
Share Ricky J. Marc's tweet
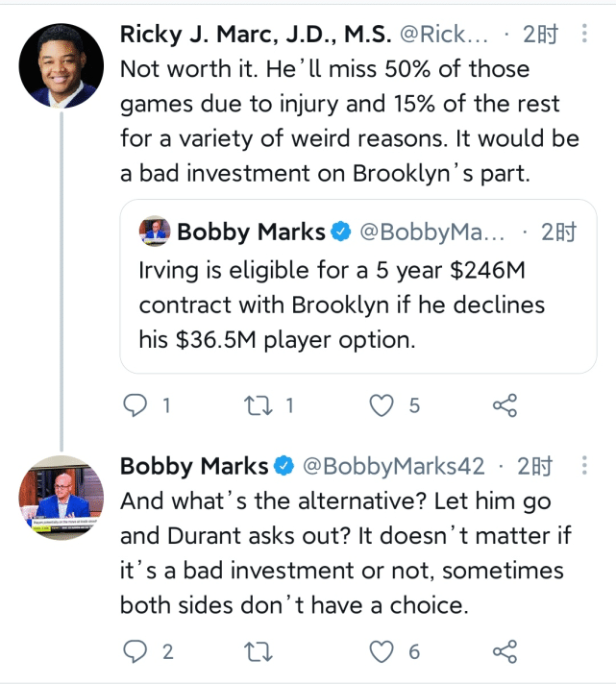(x=505, y=405)
